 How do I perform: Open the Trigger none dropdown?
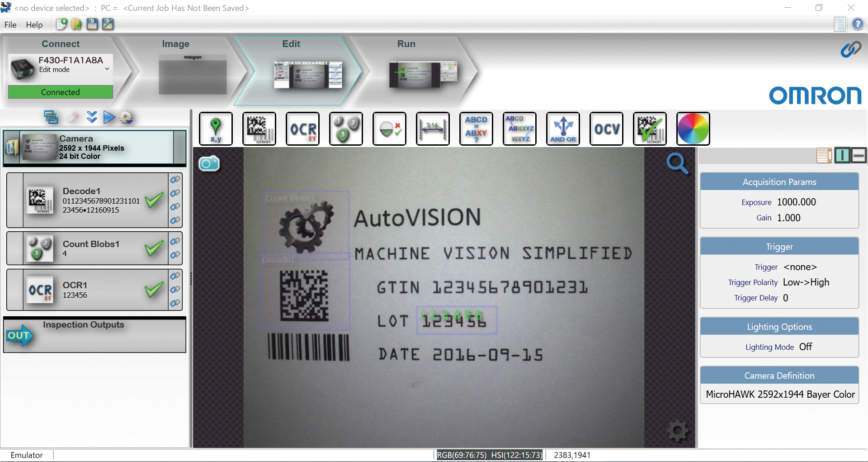point(800,267)
